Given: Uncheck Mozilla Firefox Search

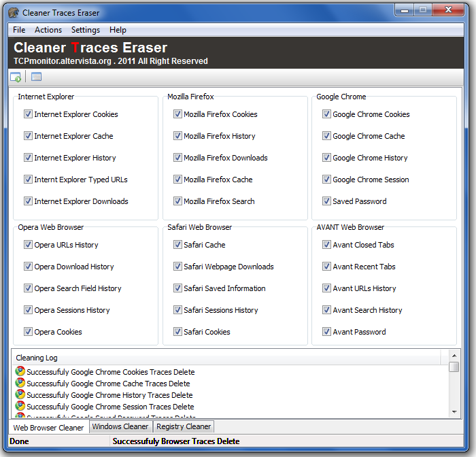Looking at the screenshot, I should [177, 201].
